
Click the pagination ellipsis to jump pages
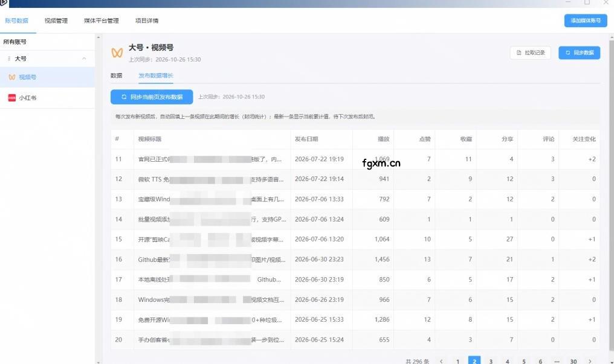click(557, 361)
